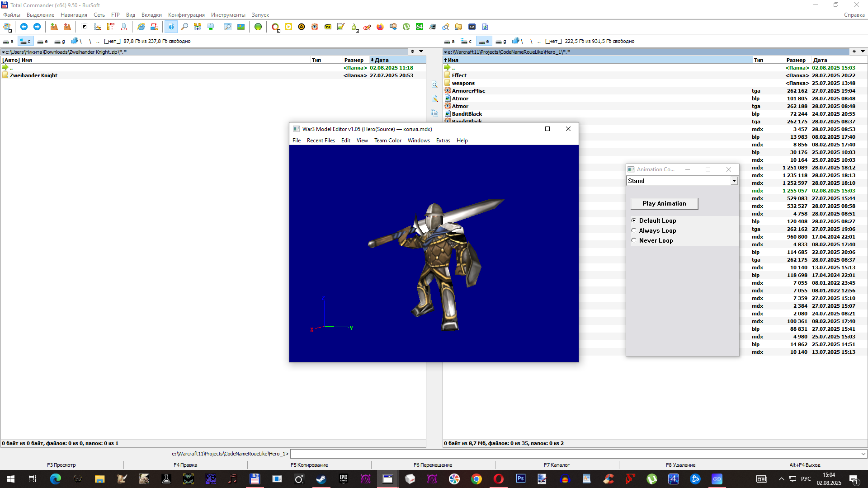Viewport: 868px width, 488px height.
Task: Click the FTP connect icon in toolbar
Action: click(x=154, y=27)
